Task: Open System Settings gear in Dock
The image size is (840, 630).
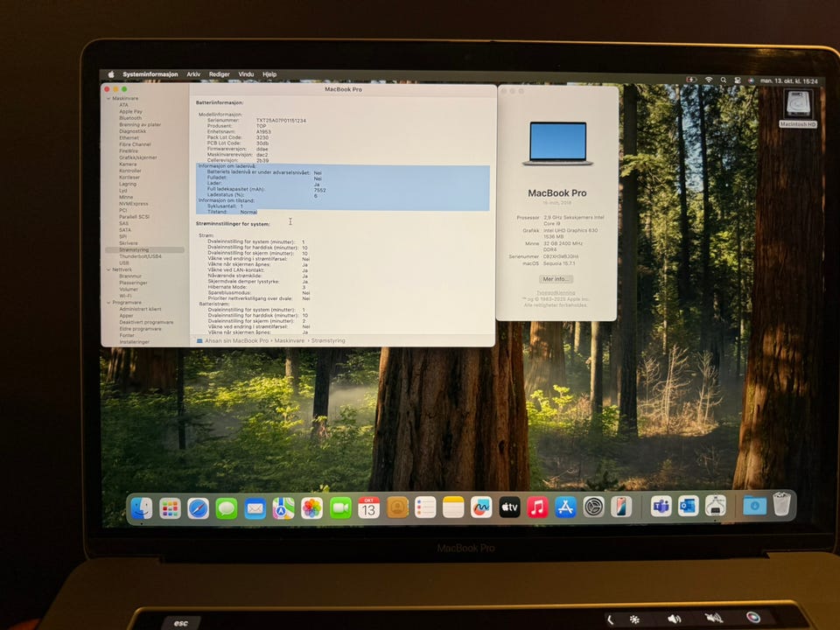Action: [x=593, y=507]
